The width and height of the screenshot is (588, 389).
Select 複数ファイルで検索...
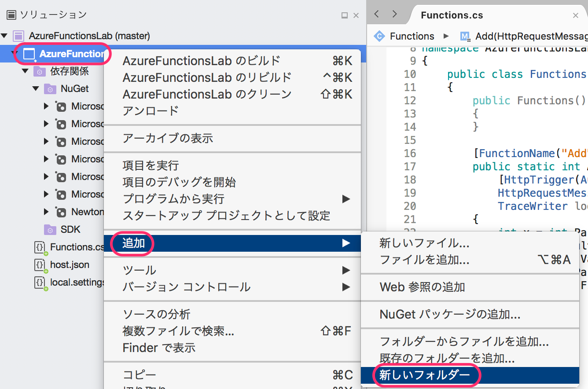click(232, 331)
